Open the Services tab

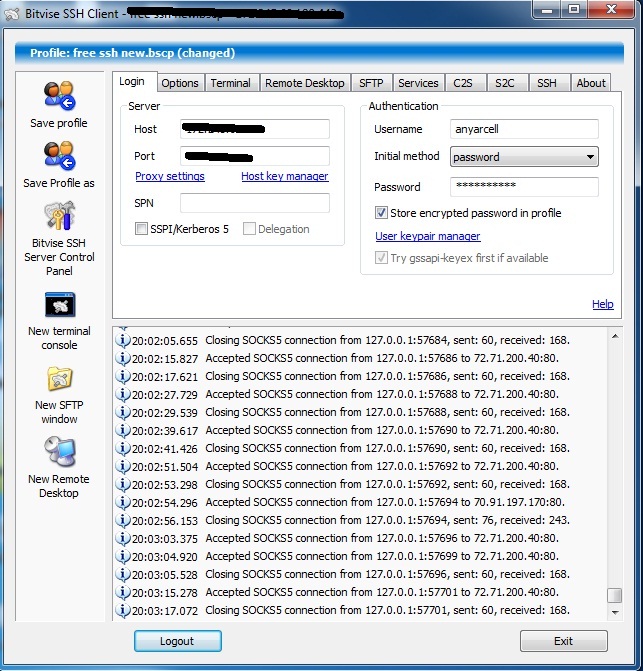point(418,83)
